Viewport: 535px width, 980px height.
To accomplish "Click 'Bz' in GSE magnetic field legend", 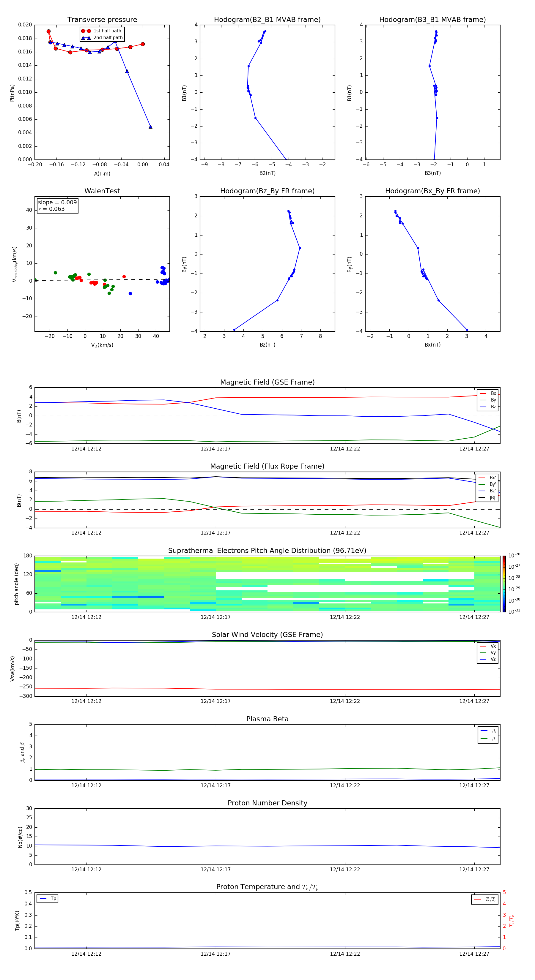I will coord(488,407).
